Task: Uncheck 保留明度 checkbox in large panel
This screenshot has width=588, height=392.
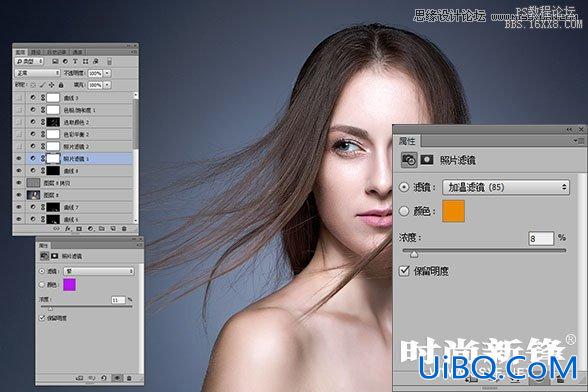Action: tap(404, 270)
